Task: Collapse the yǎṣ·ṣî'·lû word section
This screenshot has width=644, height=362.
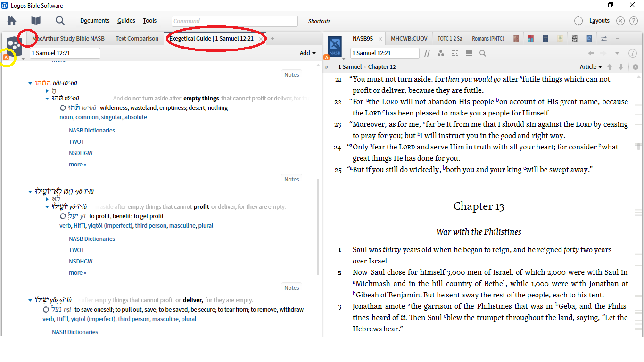Action: point(31,300)
